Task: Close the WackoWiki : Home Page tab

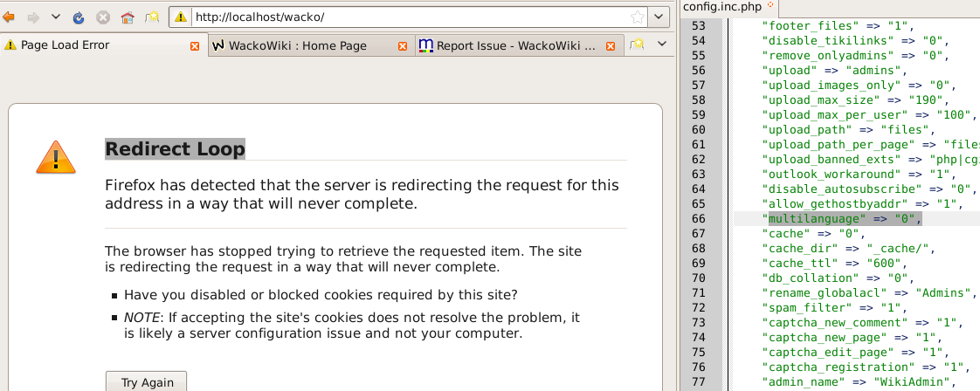Action: tap(403, 45)
